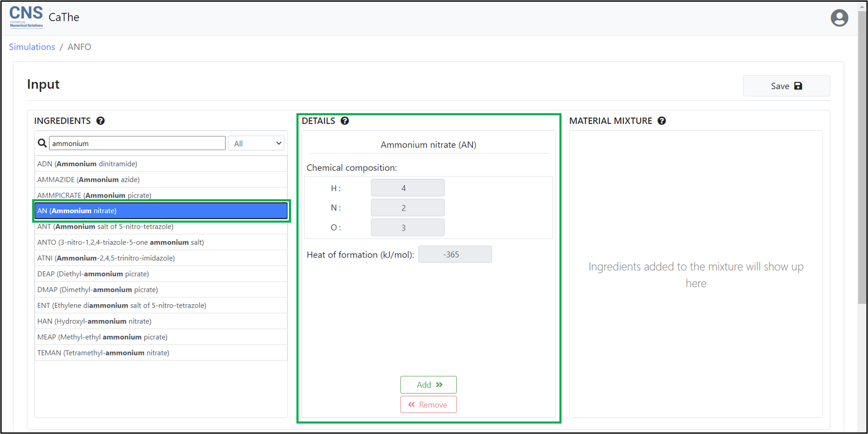Viewport: 868px width, 434px height.
Task: Open the All category filter dropdown
Action: click(256, 143)
